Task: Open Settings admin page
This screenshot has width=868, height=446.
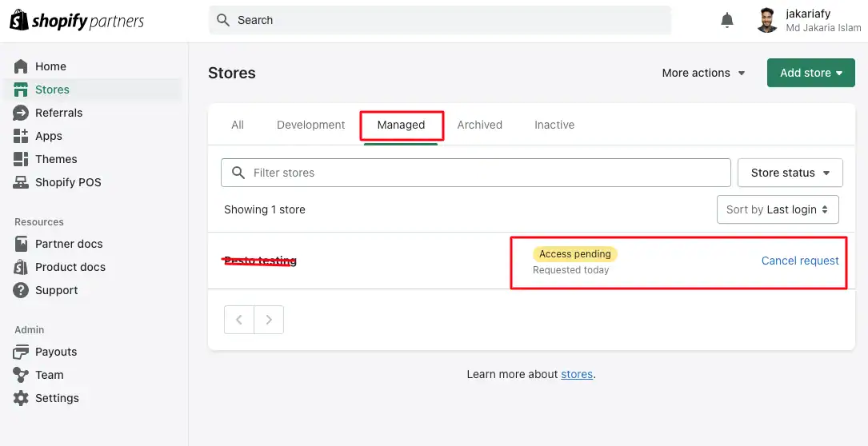Action: 57,398
